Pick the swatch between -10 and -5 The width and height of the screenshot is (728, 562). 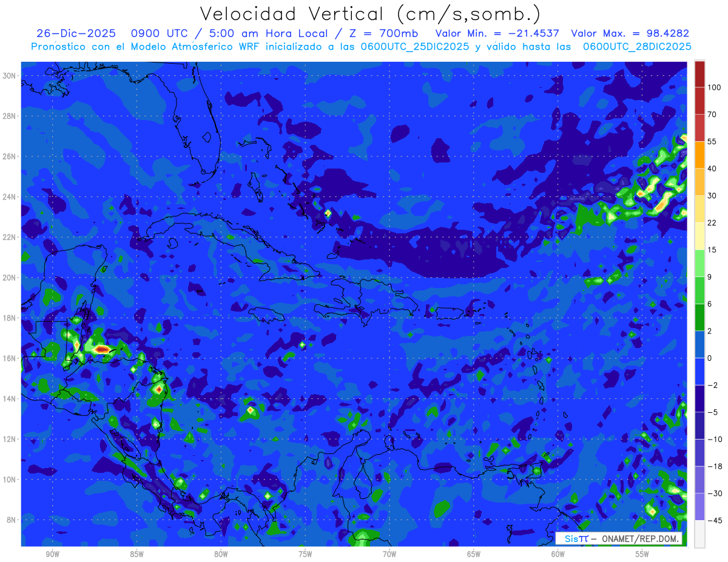[x=699, y=425]
